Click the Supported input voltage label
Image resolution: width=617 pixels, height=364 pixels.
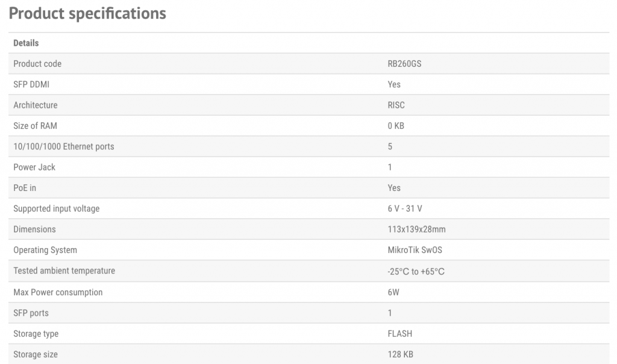pyautogui.click(x=57, y=209)
